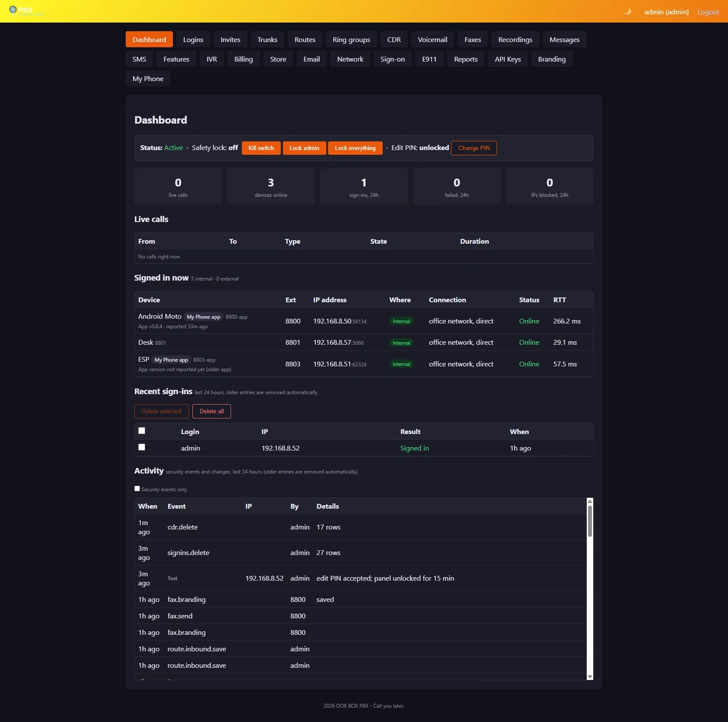Viewport: 728px width, 722px height.
Task: Switch to the E911 tab
Action: 429,59
